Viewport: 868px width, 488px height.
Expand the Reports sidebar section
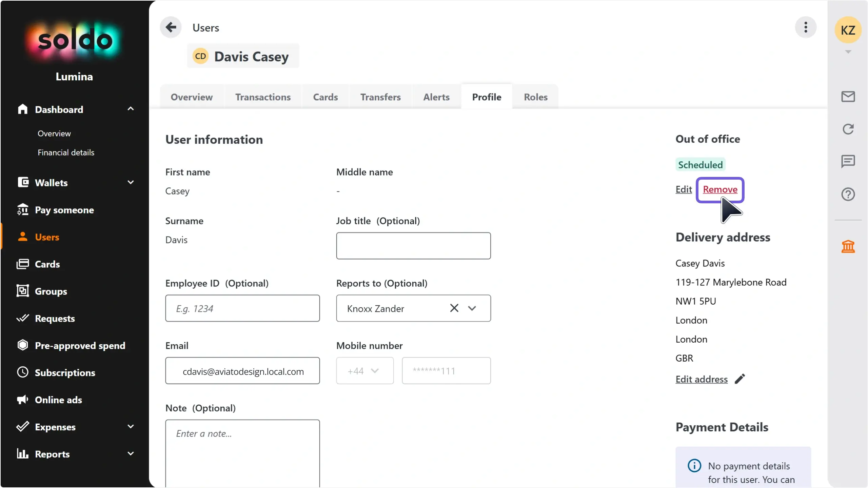coord(131,454)
